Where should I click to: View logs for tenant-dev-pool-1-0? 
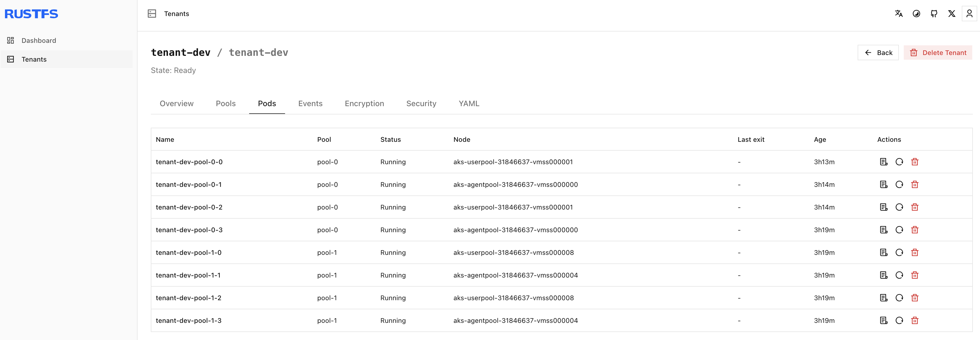click(x=884, y=252)
